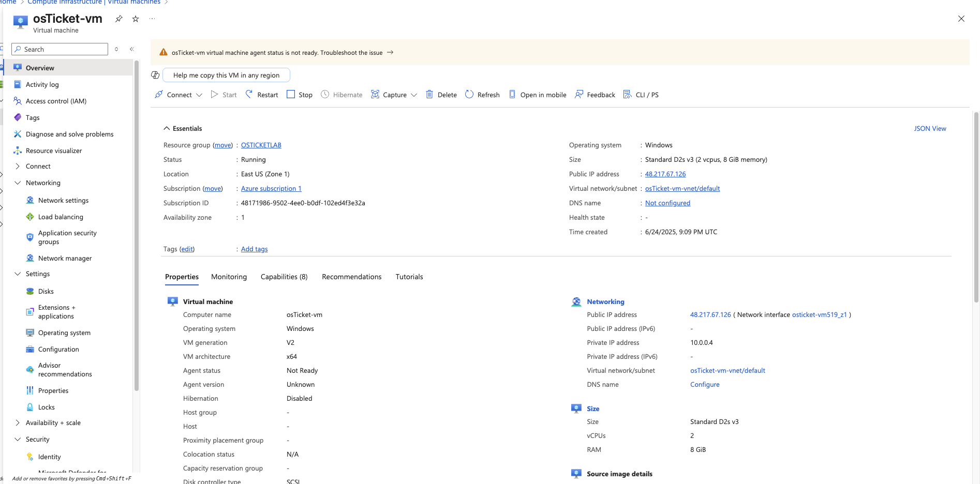Open Locks settings
980x484 pixels.
click(46, 407)
